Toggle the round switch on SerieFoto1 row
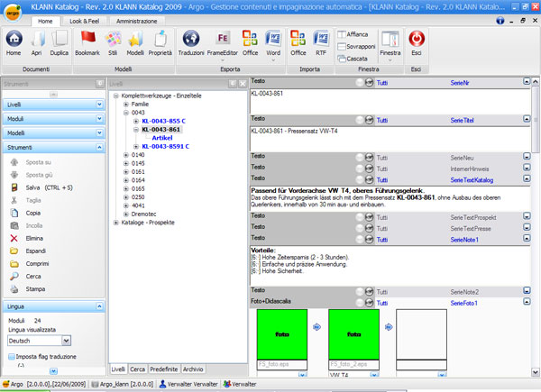541x392 pixels. [369, 303]
